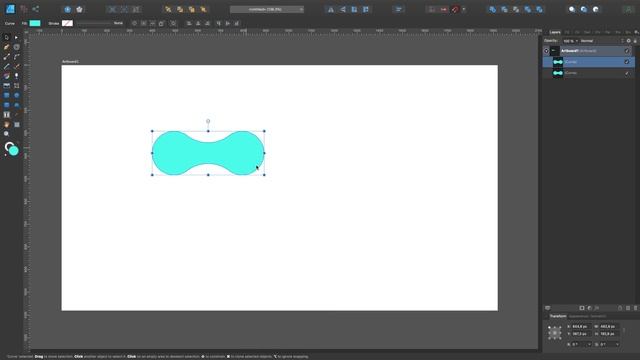Click the Subtract boolean operation icon

504,9
